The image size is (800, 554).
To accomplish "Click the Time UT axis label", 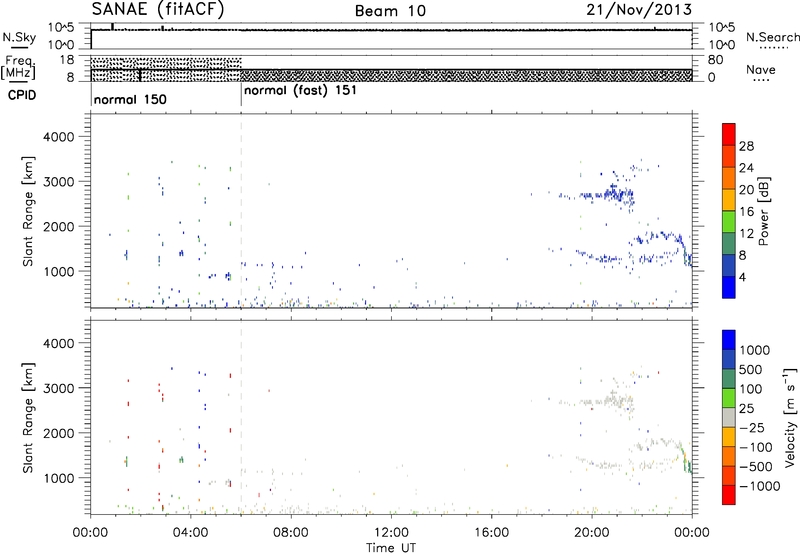I will [391, 548].
